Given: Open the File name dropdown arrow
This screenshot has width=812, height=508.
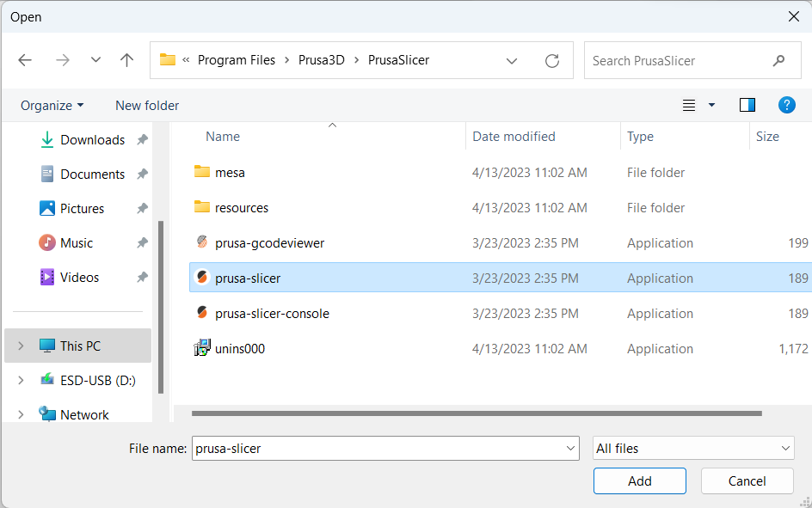Looking at the screenshot, I should click(x=570, y=448).
